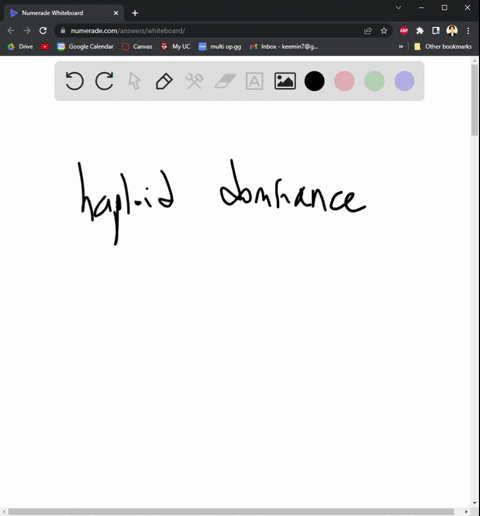Open the Chrome extensions puzzle icon
This screenshot has width=480, height=516.
tap(420, 31)
